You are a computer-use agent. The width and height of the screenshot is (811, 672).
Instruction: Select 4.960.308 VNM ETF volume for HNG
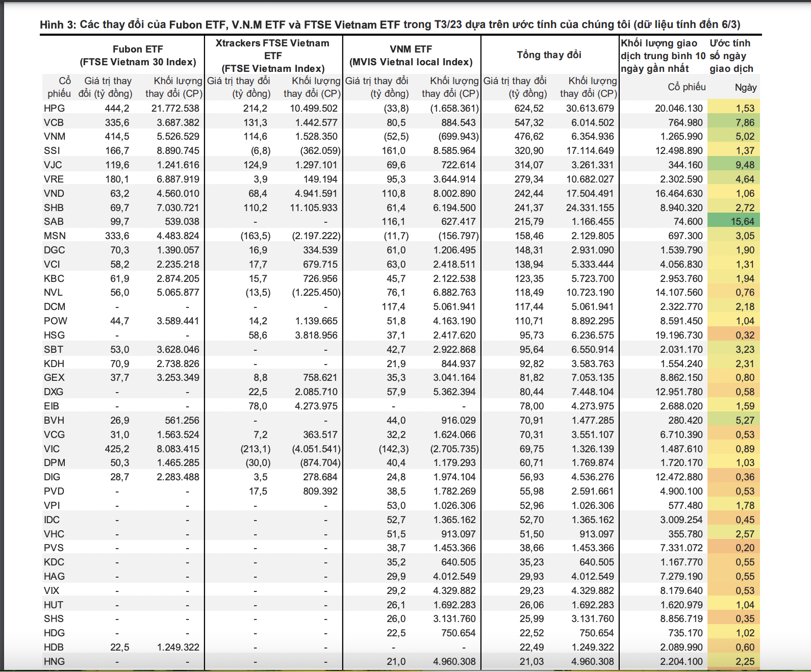(454, 661)
